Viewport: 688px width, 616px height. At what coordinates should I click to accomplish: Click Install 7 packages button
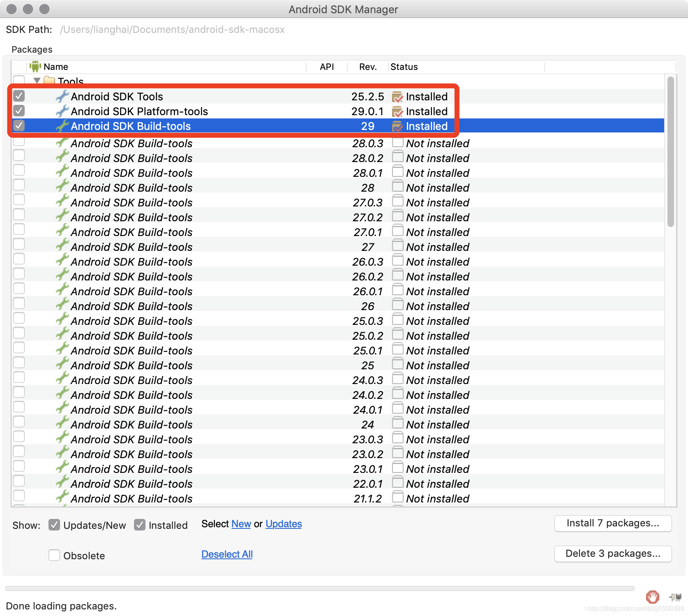[612, 523]
